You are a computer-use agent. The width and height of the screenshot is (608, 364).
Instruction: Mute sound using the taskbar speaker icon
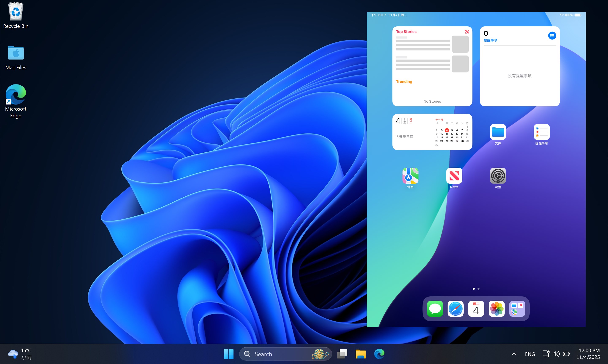(556, 354)
